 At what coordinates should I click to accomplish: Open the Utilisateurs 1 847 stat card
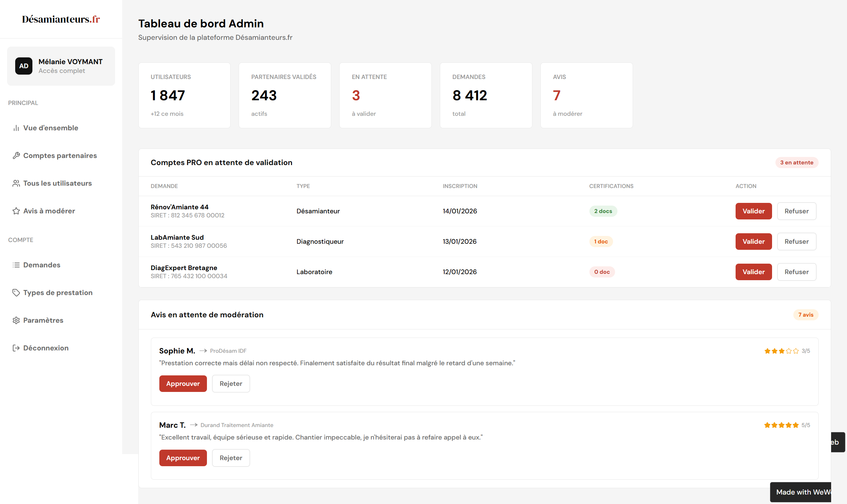(184, 96)
